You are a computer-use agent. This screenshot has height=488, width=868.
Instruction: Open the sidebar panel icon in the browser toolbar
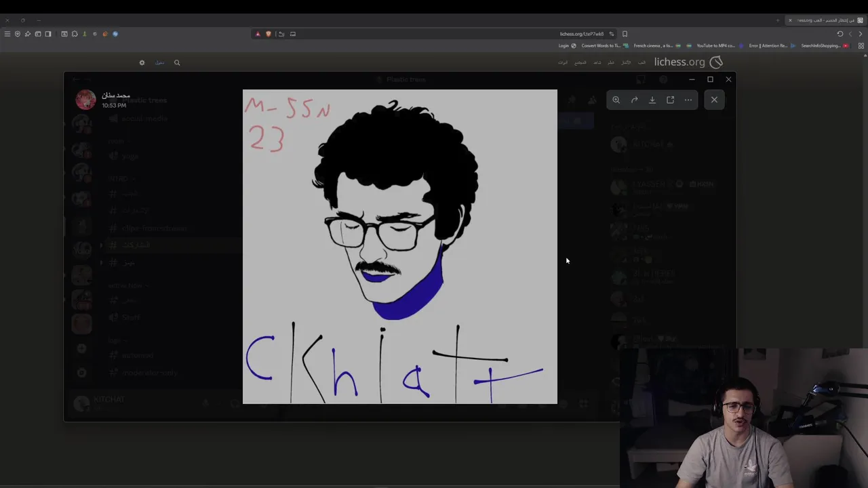(48, 34)
